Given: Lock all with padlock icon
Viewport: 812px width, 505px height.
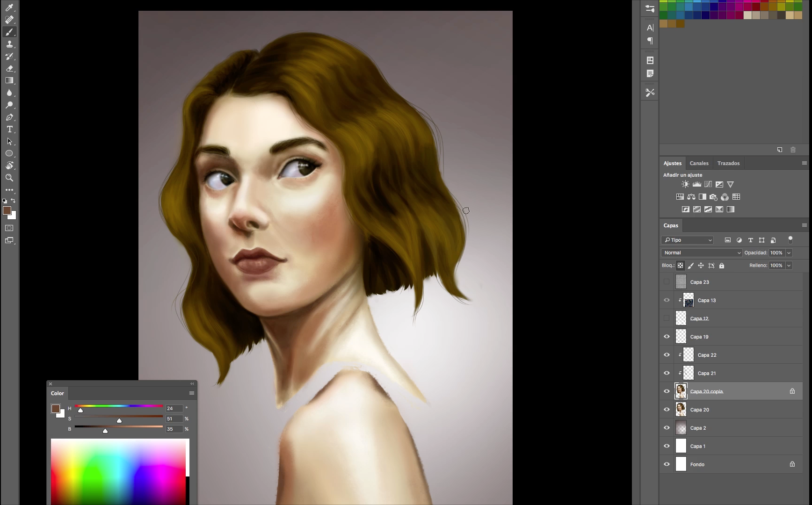Looking at the screenshot, I should 722,266.
